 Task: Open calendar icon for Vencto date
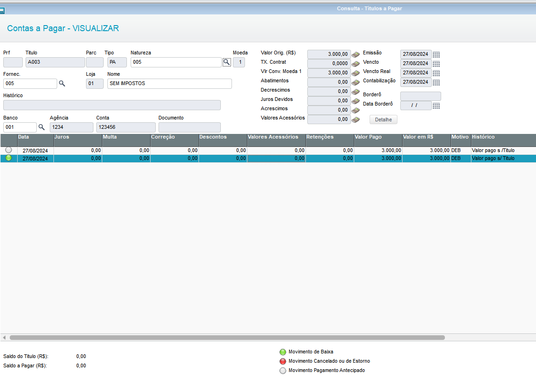click(x=436, y=64)
